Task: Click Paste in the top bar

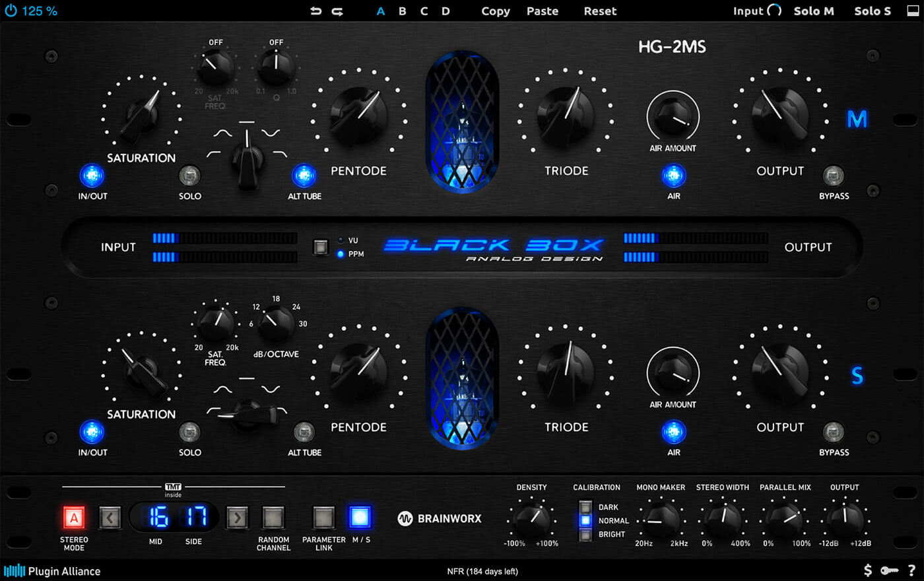Action: 543,11
